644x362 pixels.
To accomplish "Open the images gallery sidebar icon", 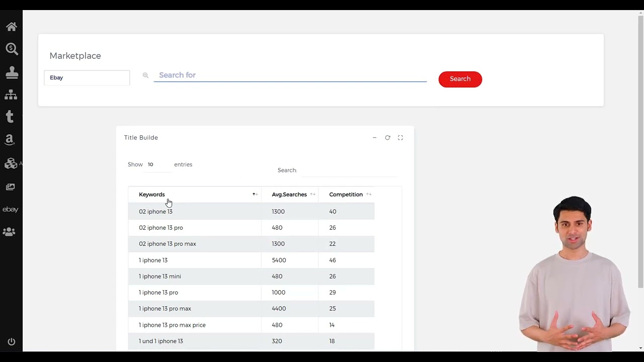I will 11,187.
